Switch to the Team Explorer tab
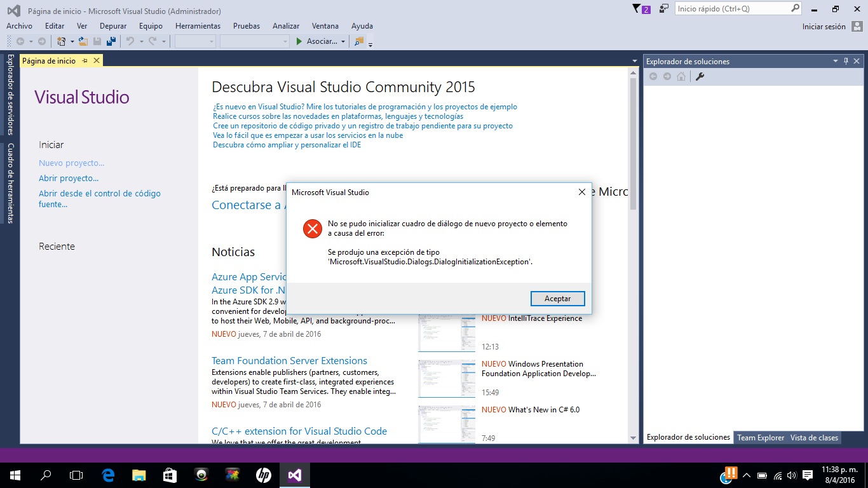The height and width of the screenshot is (488, 868). [x=761, y=438]
